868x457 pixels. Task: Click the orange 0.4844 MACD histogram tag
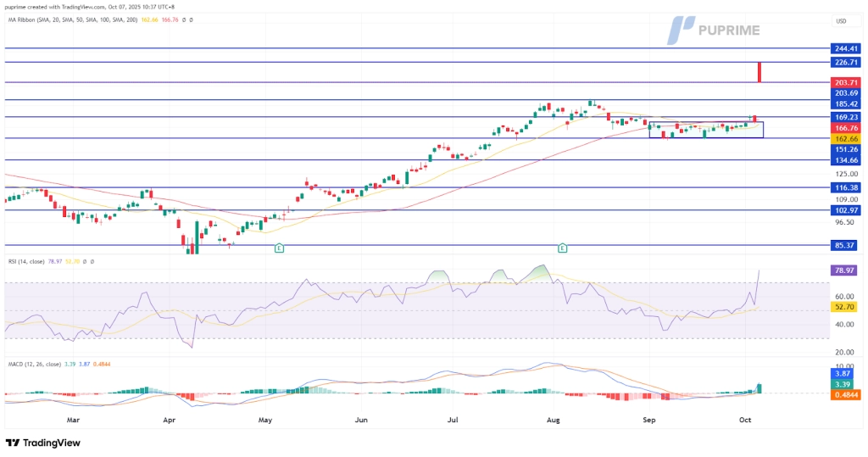point(847,393)
